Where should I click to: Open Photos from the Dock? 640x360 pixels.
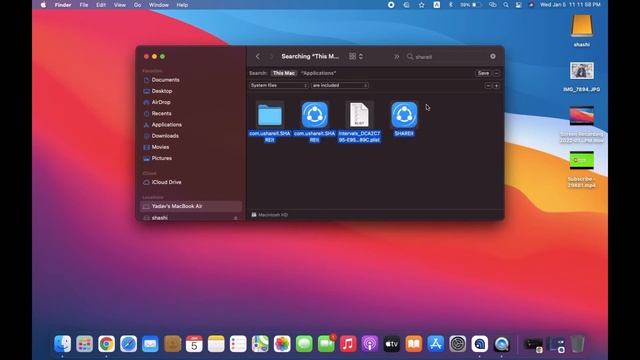(x=282, y=344)
